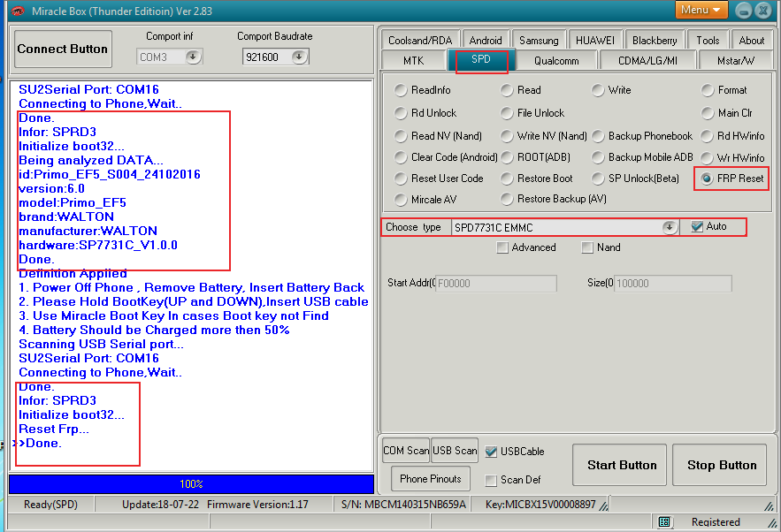The width and height of the screenshot is (781, 532).
Task: Open the Choose type SPD7731C EMMC dropdown
Action: tap(670, 227)
